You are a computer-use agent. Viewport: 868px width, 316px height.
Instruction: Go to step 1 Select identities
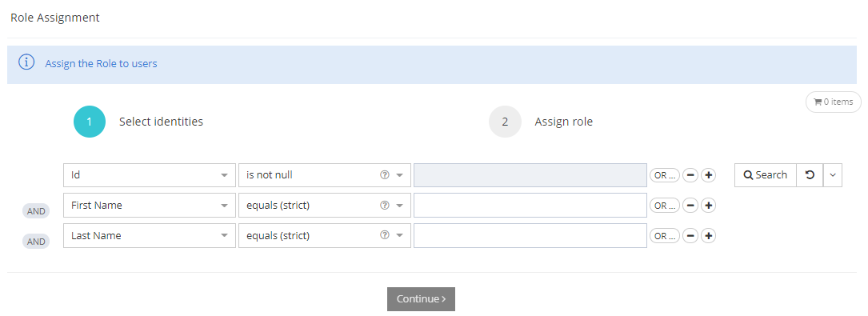pos(138,122)
